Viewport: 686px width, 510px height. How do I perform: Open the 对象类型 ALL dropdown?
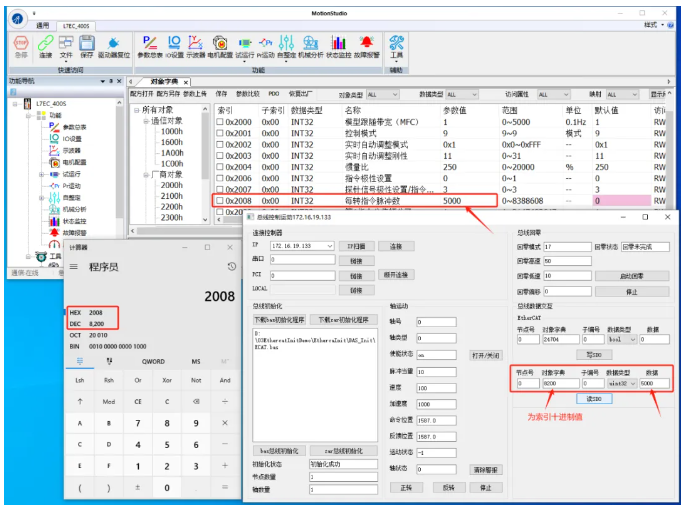(x=382, y=94)
